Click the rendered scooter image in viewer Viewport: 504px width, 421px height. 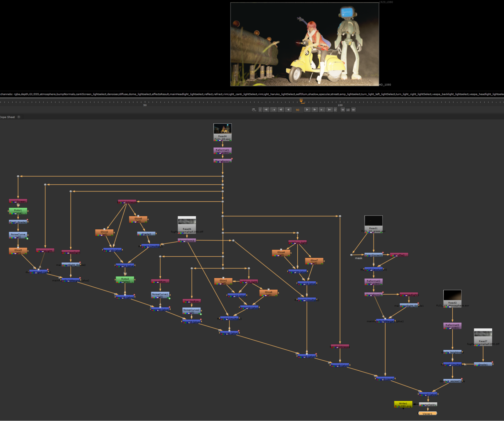(x=304, y=44)
